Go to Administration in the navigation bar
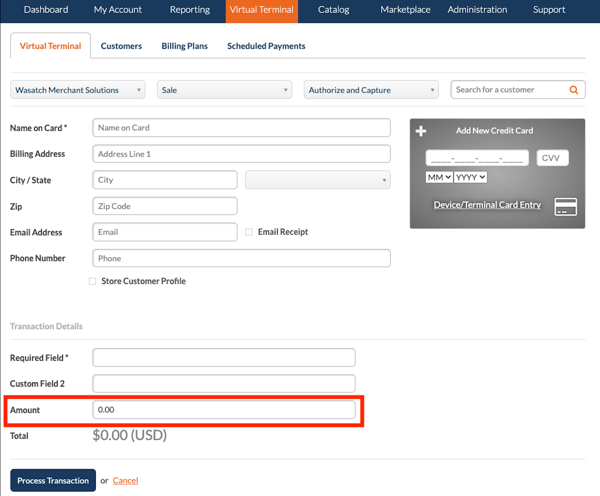The image size is (600, 496). point(477,10)
